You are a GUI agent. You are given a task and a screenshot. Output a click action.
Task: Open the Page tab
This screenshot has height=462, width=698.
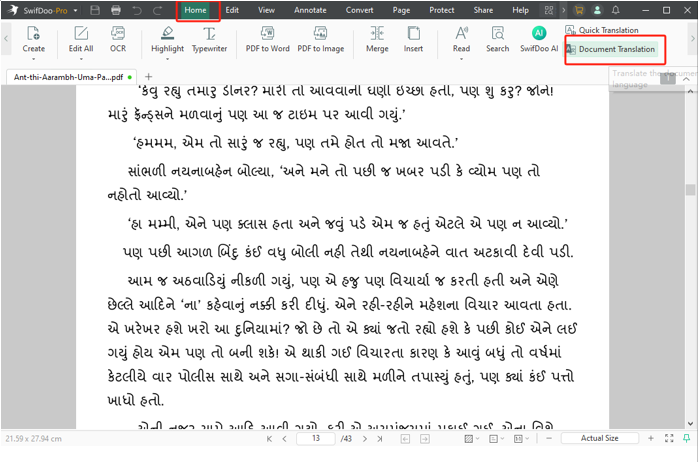point(401,10)
